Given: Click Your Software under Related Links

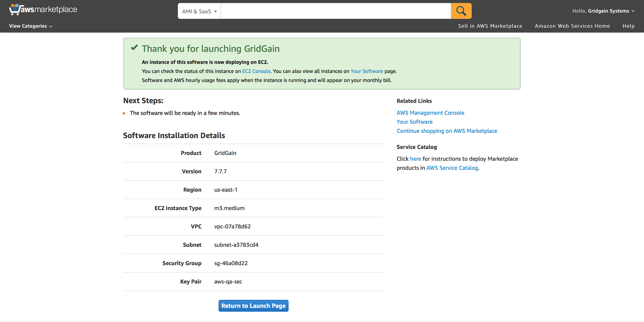Looking at the screenshot, I should (x=415, y=122).
